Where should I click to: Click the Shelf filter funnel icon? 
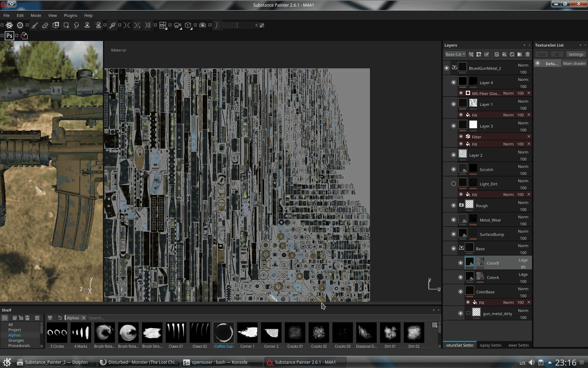pyautogui.click(x=50, y=318)
